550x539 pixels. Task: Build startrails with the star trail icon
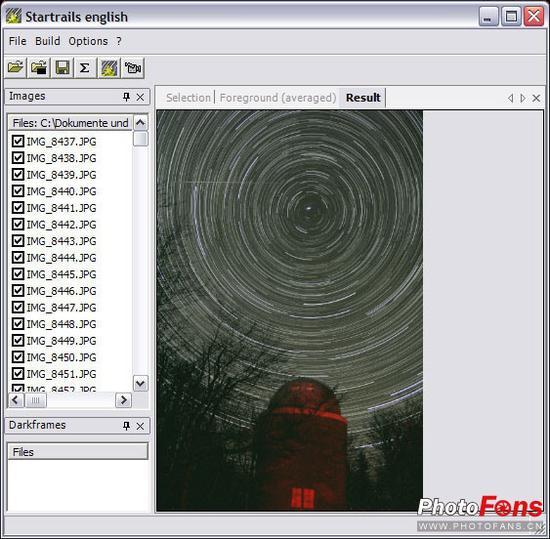point(109,67)
